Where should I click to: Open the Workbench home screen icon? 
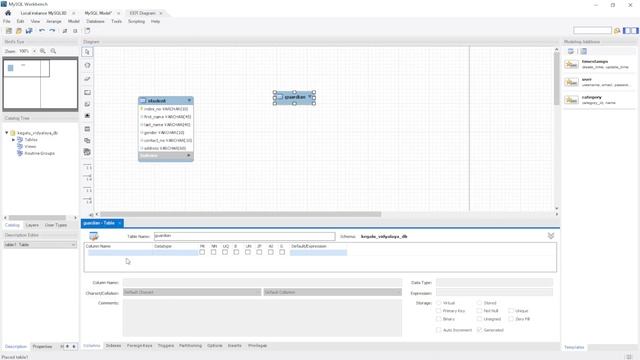[x=8, y=13]
